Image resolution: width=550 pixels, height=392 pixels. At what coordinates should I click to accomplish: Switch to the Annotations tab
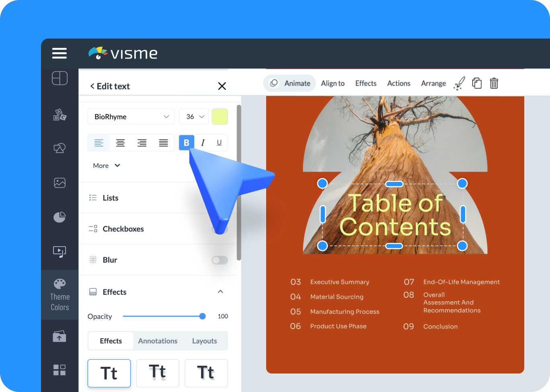click(158, 341)
